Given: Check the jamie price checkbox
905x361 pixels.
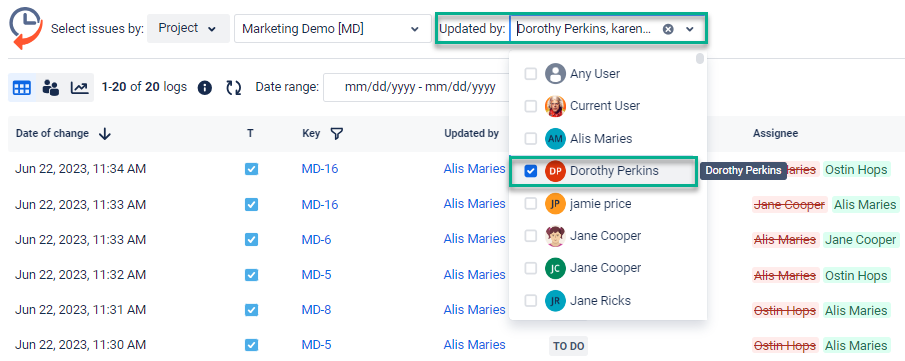Looking at the screenshot, I should [x=530, y=204].
